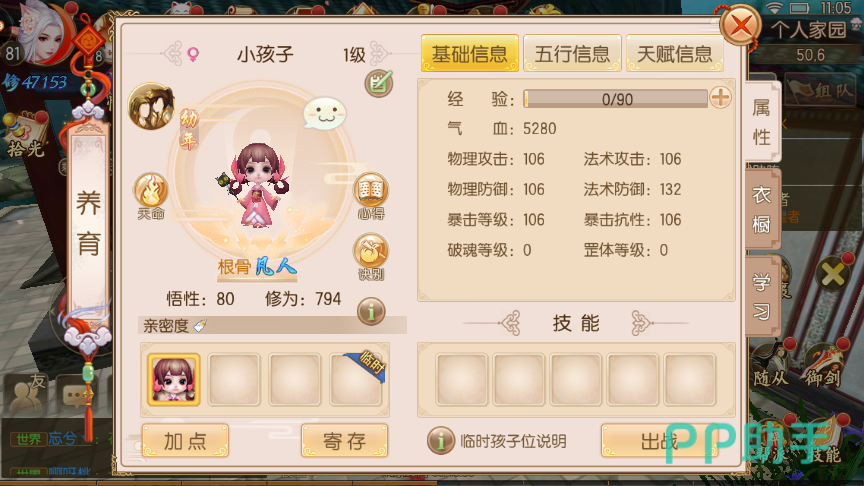Image resolution: width=864 pixels, height=486 pixels.
Task: Open the 衣橱 side tab
Action: point(763,209)
